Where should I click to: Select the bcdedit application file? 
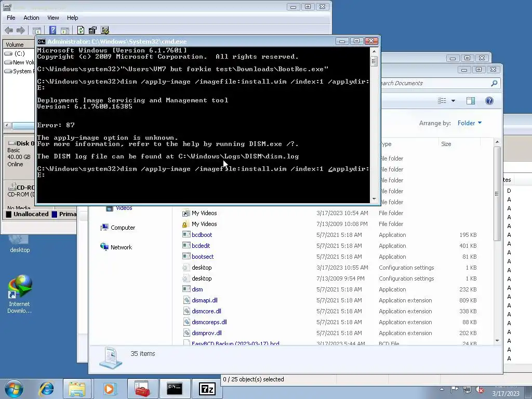(330, 246)
